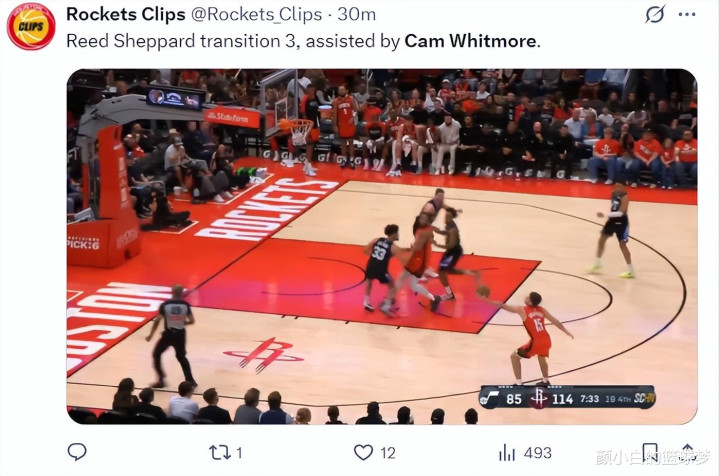
Task: Bookmark this post
Action: pyautogui.click(x=650, y=452)
